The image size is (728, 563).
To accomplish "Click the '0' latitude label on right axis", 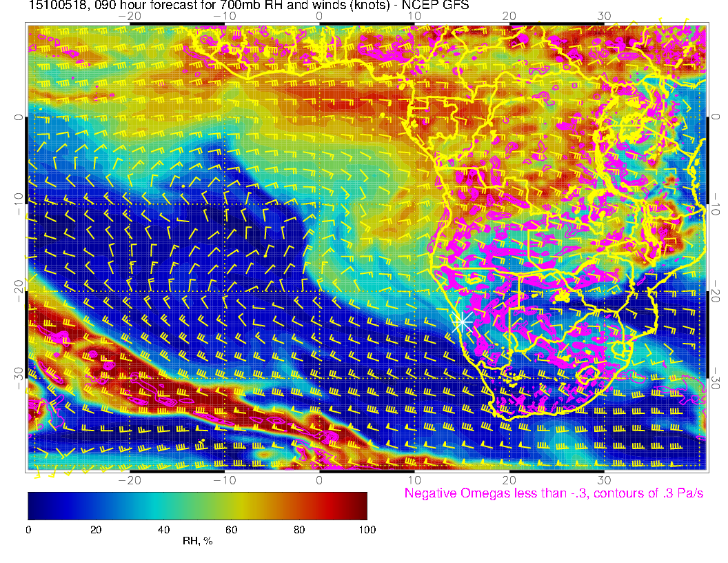I will point(715,117).
